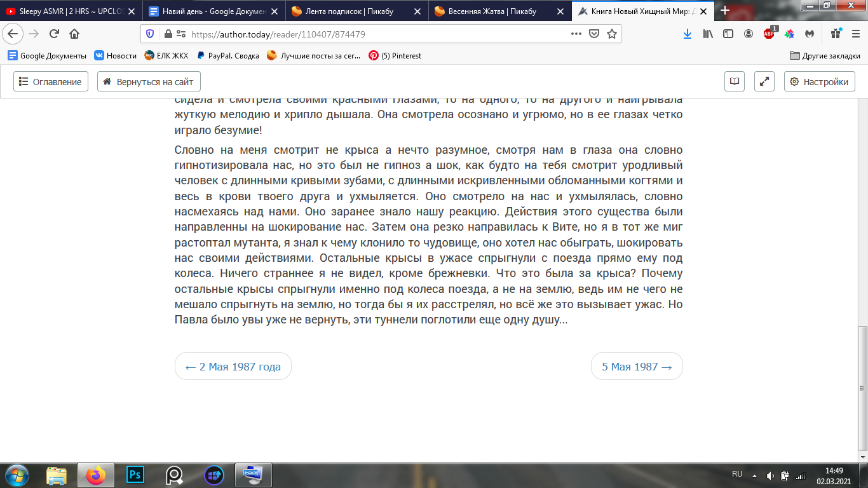Open the Adblock Plus extension icon
Screen dimensions: 868x488
coord(770,34)
